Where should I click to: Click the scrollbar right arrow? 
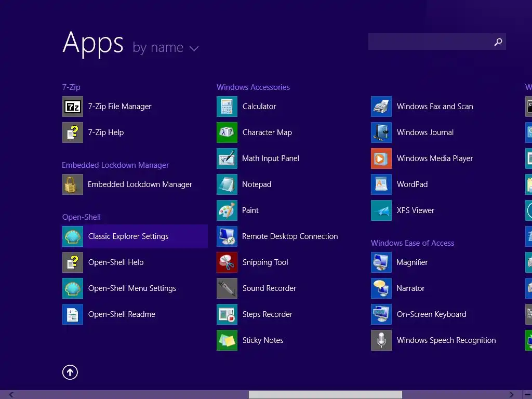pos(511,395)
